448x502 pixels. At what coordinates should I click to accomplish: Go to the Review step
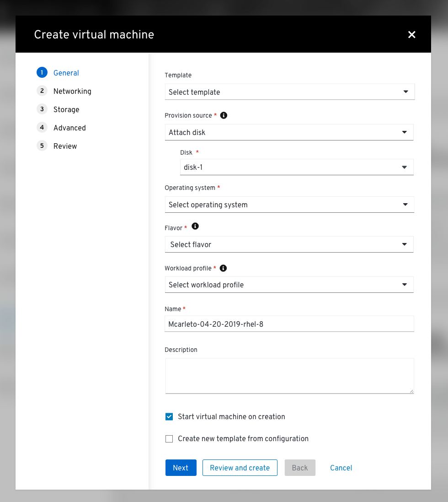click(x=65, y=146)
